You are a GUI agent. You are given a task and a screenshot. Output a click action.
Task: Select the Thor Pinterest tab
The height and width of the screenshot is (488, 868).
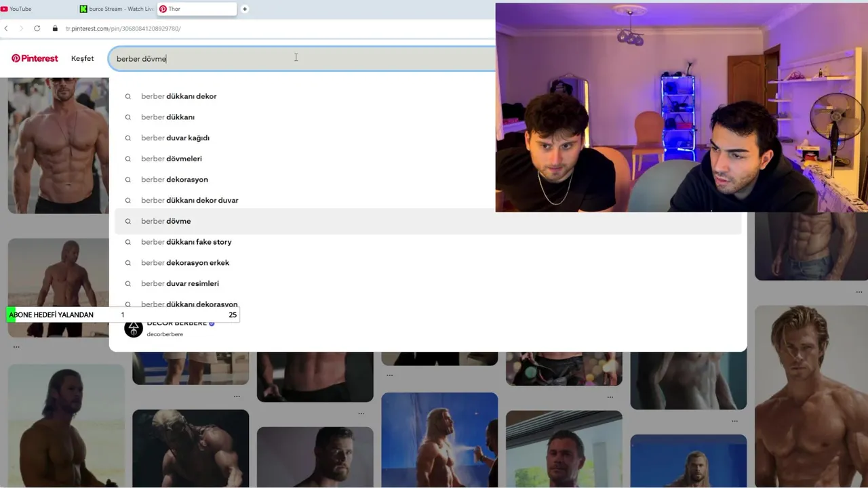[197, 9]
